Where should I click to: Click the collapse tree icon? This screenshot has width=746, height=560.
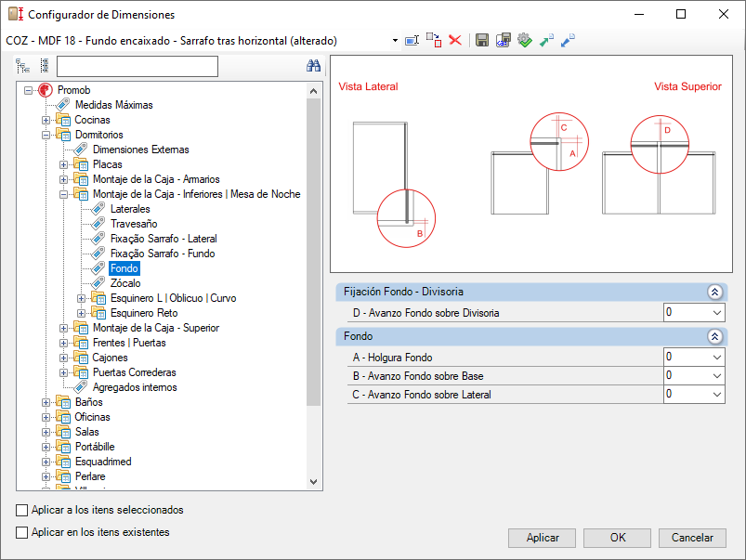[x=45, y=66]
